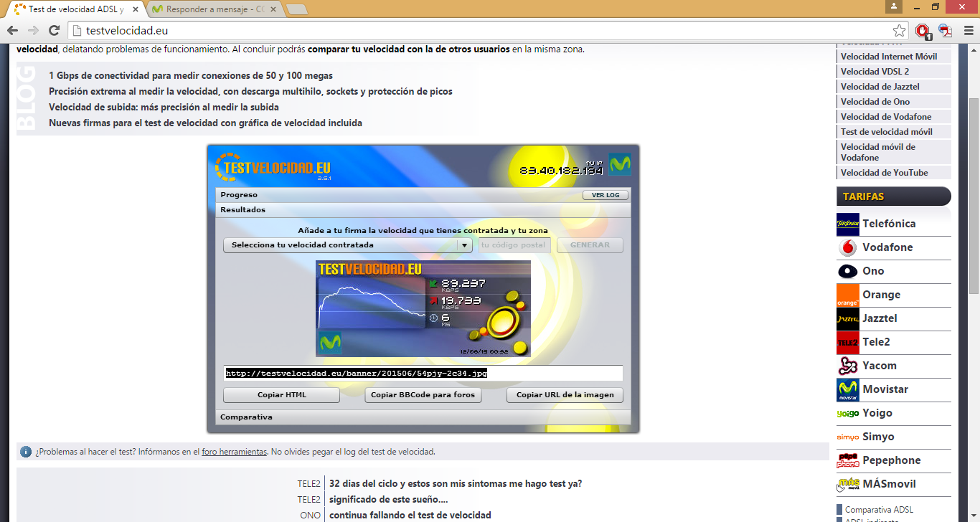Click the tu código postal input field
This screenshot has height=522, width=980.
coord(514,245)
